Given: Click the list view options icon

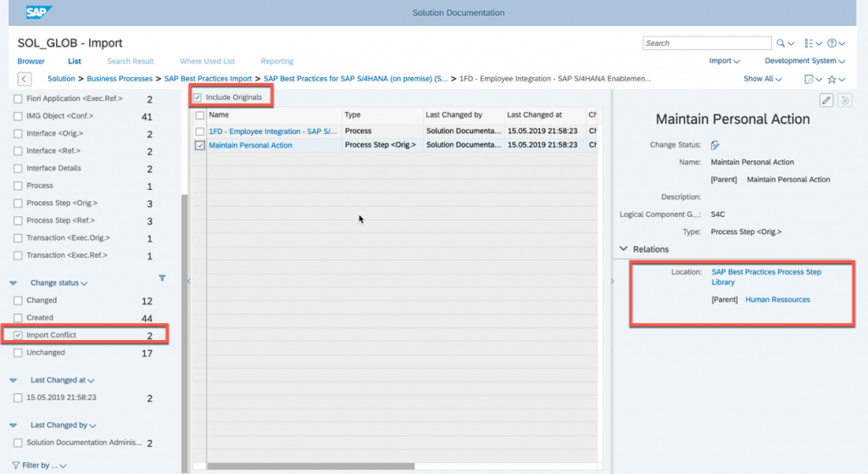Looking at the screenshot, I should coord(809,43).
